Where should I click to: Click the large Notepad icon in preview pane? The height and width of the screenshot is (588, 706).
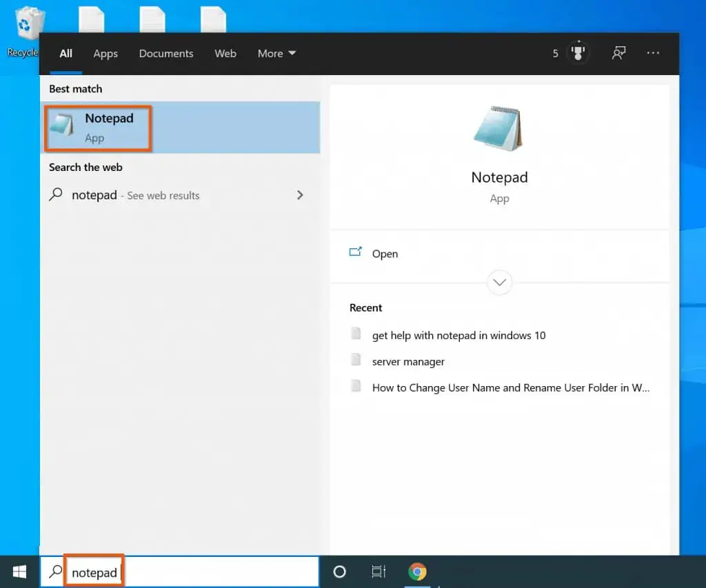pos(499,129)
